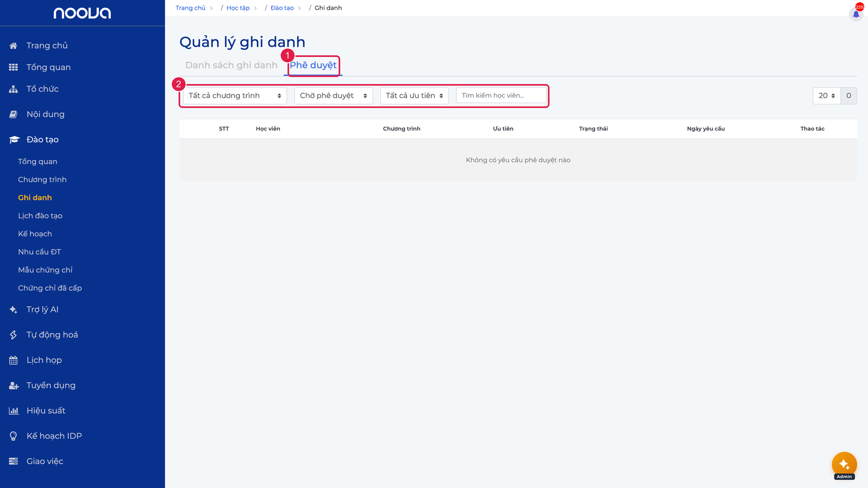The width and height of the screenshot is (868, 488).
Task: Open the Tất cả chương trình dropdown
Action: pyautogui.click(x=235, y=95)
